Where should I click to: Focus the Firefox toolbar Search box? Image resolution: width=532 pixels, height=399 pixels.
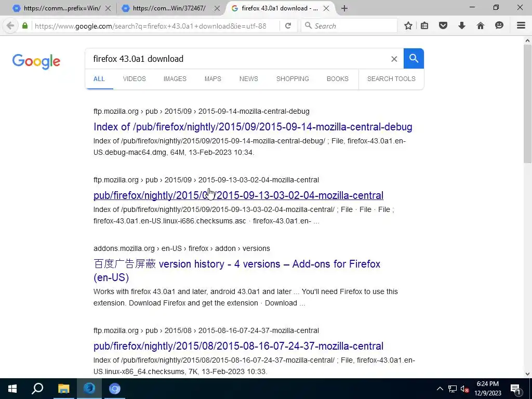[350, 26]
